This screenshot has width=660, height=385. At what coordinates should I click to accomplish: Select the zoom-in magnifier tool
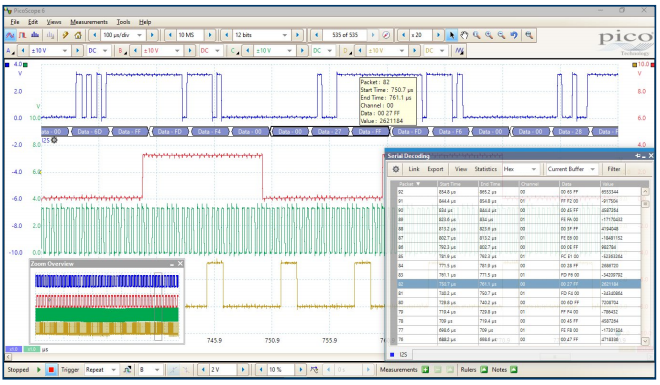click(489, 35)
